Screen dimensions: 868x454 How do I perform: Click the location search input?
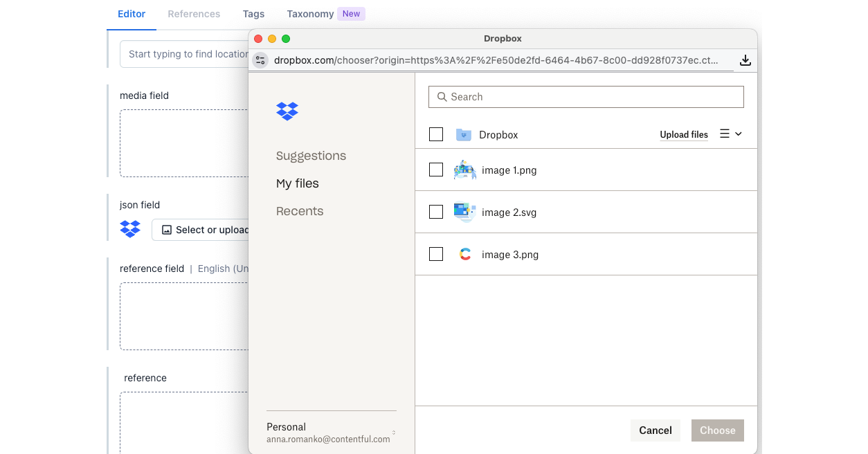[x=184, y=54]
